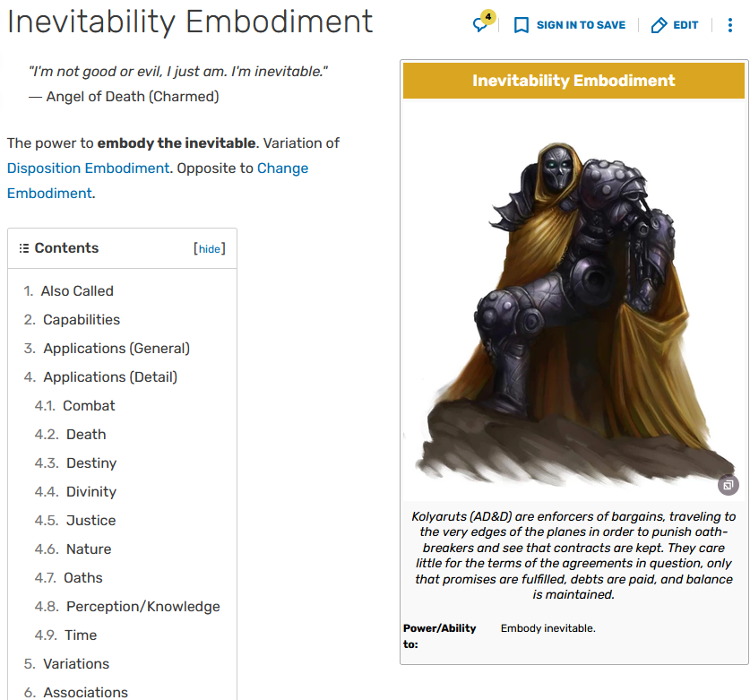Click SIGN IN TO SAVE button
This screenshot has height=700, width=750.
click(x=581, y=25)
